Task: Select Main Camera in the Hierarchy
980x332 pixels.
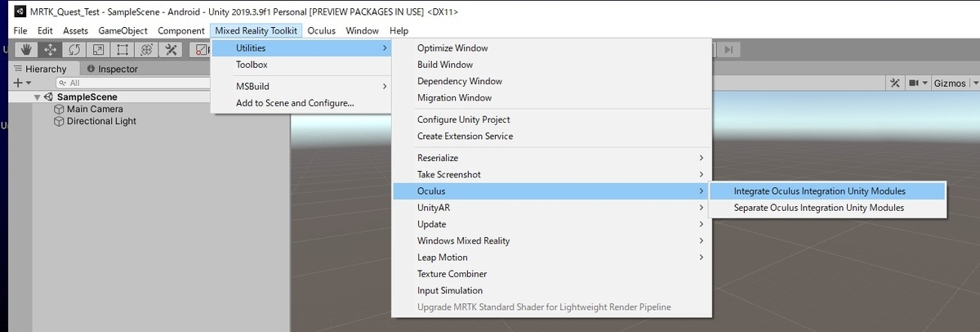Action: [x=95, y=109]
